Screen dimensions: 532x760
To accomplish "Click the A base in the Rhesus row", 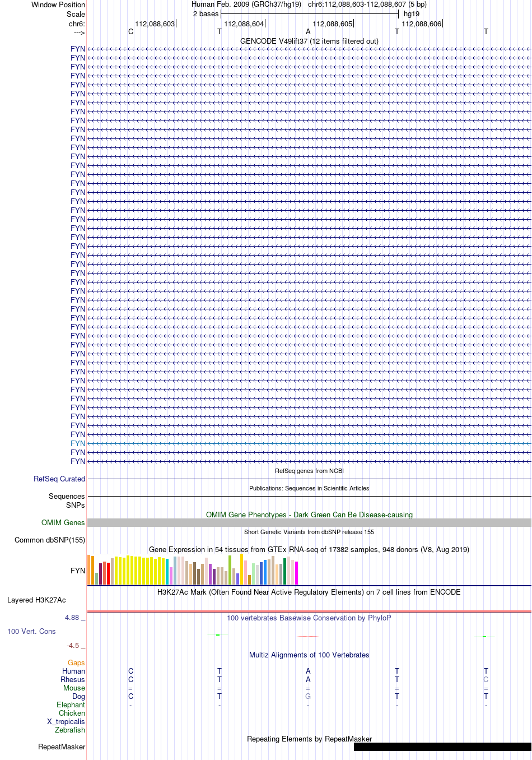I will point(308,680).
